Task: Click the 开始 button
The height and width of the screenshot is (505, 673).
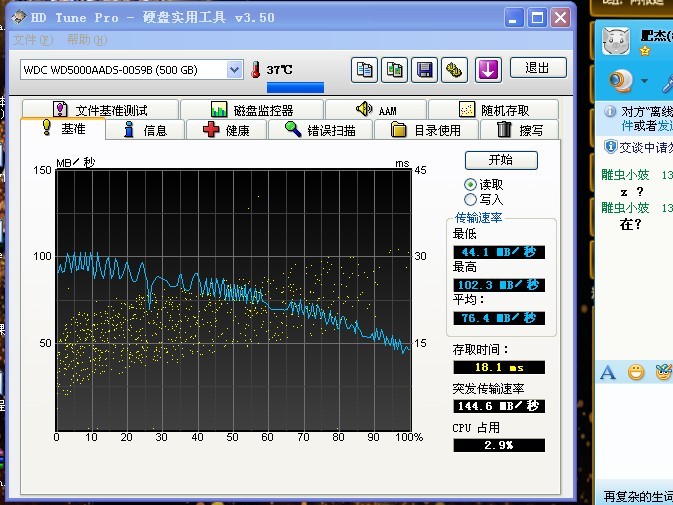Action: pyautogui.click(x=500, y=160)
